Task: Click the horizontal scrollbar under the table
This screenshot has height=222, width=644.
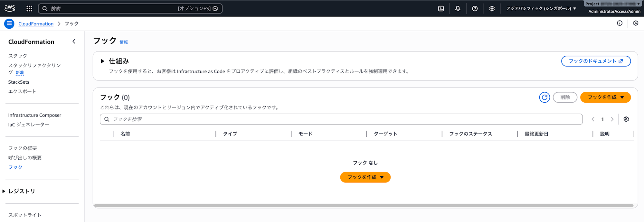Action: [x=364, y=205]
